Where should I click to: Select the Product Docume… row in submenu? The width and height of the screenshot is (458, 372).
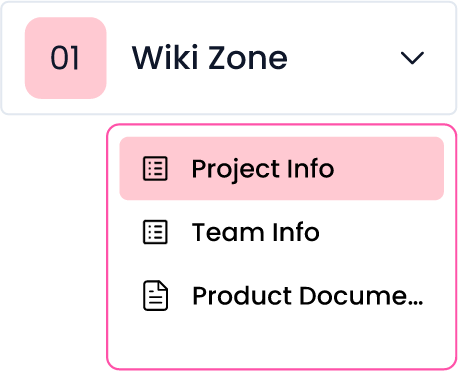point(282,296)
